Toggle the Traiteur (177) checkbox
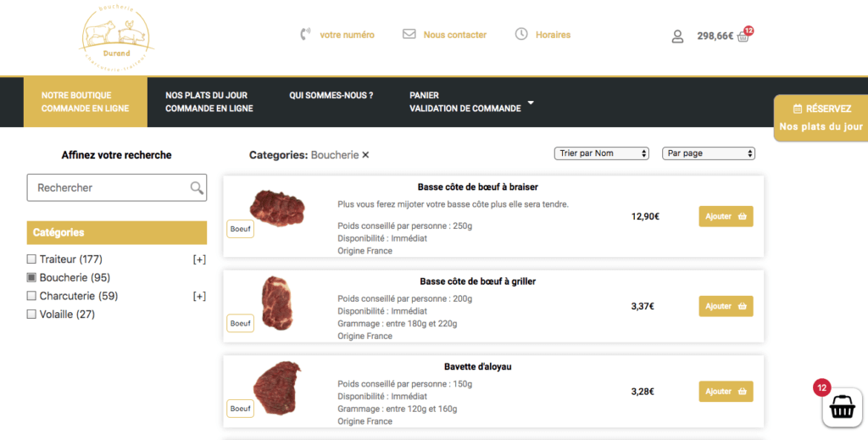 click(31, 259)
